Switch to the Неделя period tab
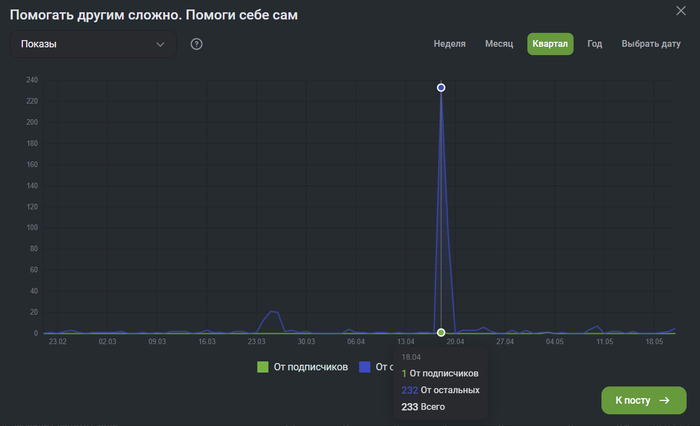Screen dimensions: 700x426 pos(450,44)
